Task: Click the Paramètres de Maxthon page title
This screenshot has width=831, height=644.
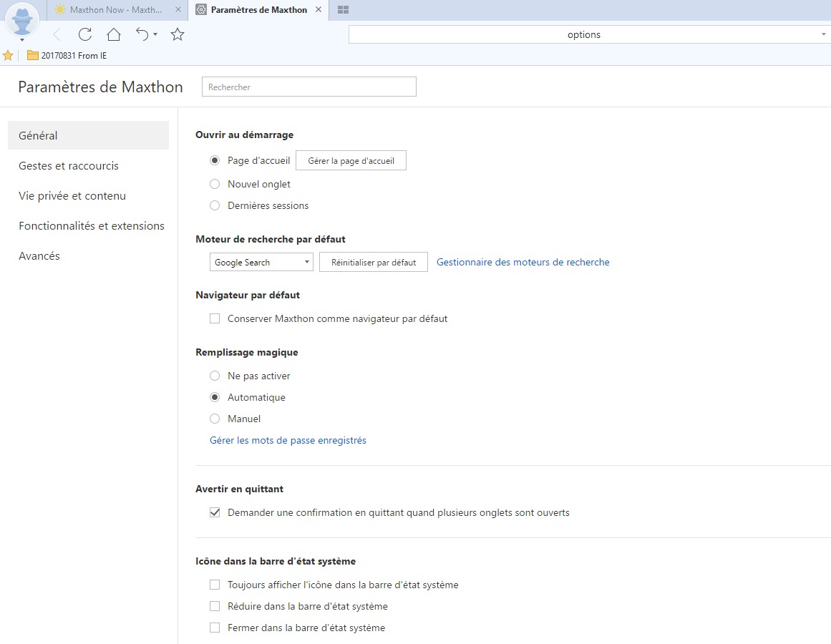Action: click(x=100, y=87)
